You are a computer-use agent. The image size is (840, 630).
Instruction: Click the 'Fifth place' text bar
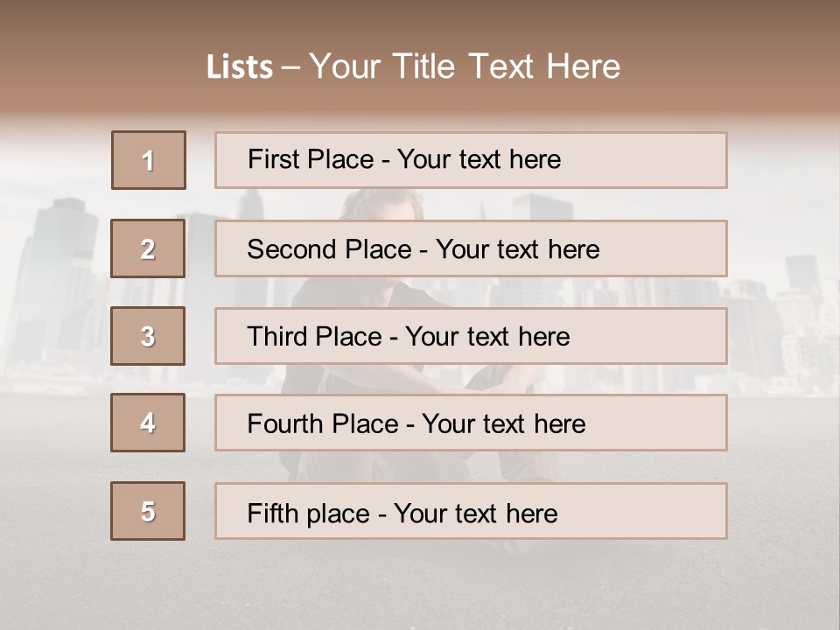tap(471, 511)
